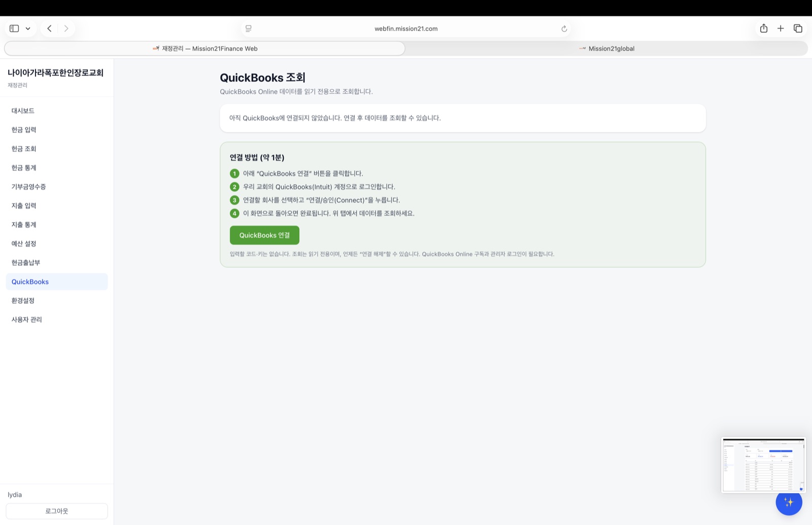Open the blue sparkle assistant button
Viewport: 812px width, 525px height.
pos(789,502)
